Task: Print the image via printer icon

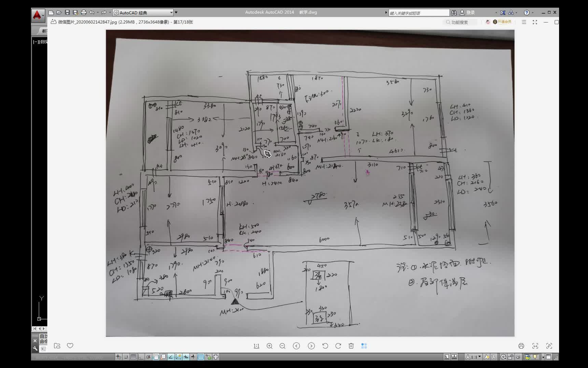Action: tap(521, 346)
